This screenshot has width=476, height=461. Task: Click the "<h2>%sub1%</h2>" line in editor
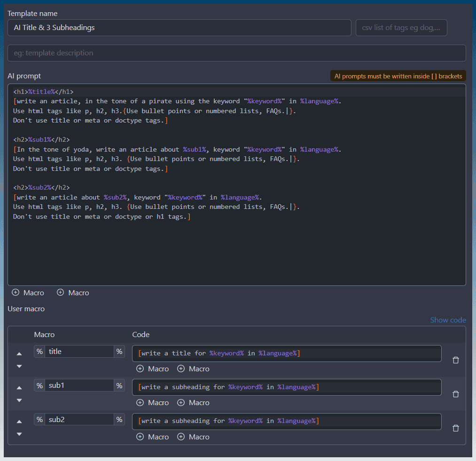pos(41,139)
